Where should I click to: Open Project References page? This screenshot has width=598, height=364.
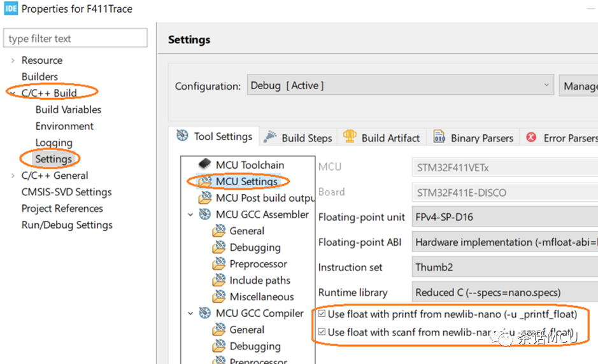[62, 209]
